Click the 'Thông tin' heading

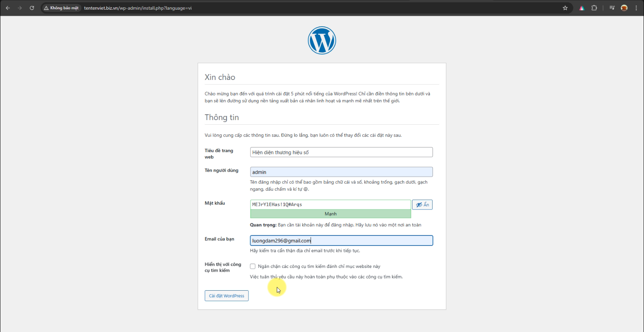click(x=221, y=117)
